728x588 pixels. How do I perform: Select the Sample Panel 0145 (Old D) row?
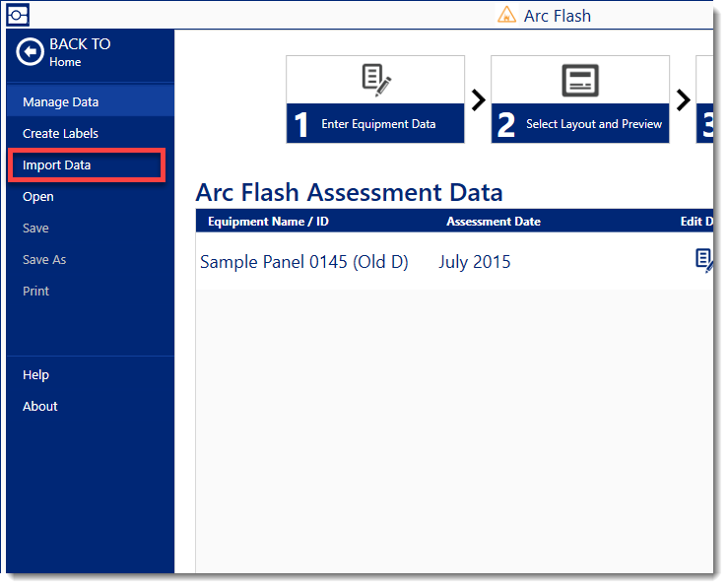click(x=303, y=262)
